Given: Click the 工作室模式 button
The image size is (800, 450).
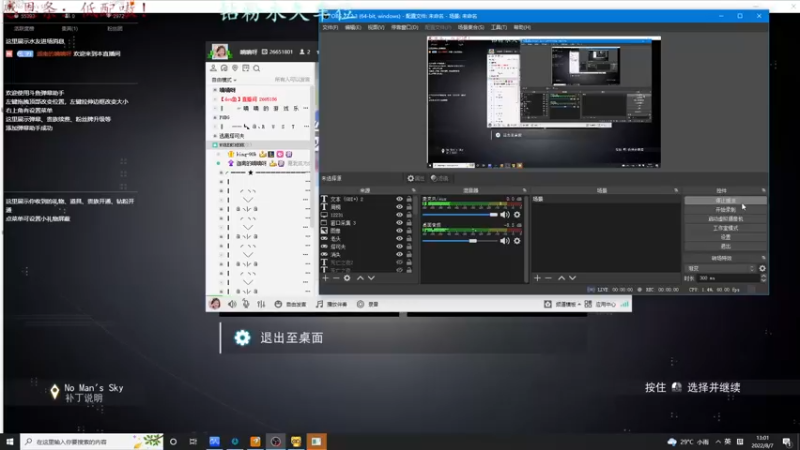Looking at the screenshot, I should pos(725,228).
